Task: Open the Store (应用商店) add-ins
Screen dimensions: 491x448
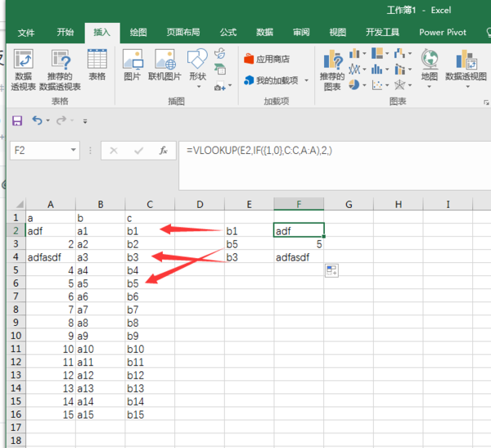Action: click(267, 59)
